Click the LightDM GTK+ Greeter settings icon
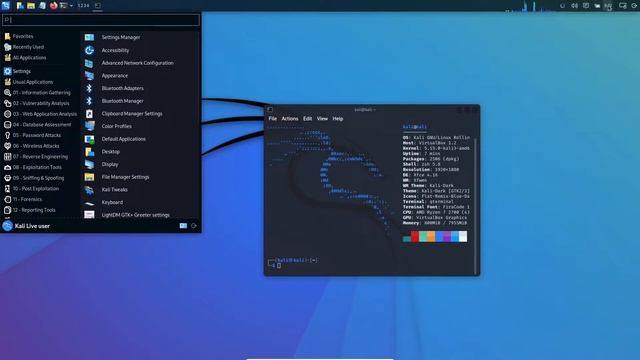640x360 pixels. tap(89, 215)
